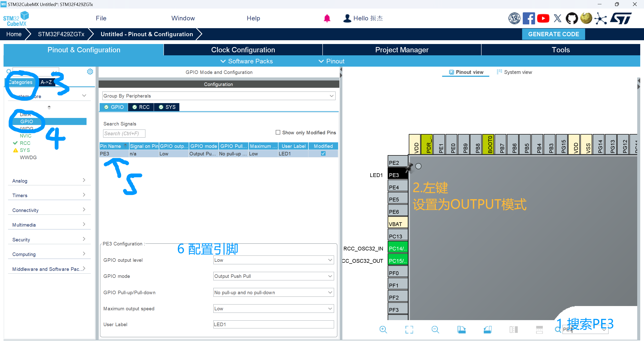Expand the Security category

coord(49,240)
